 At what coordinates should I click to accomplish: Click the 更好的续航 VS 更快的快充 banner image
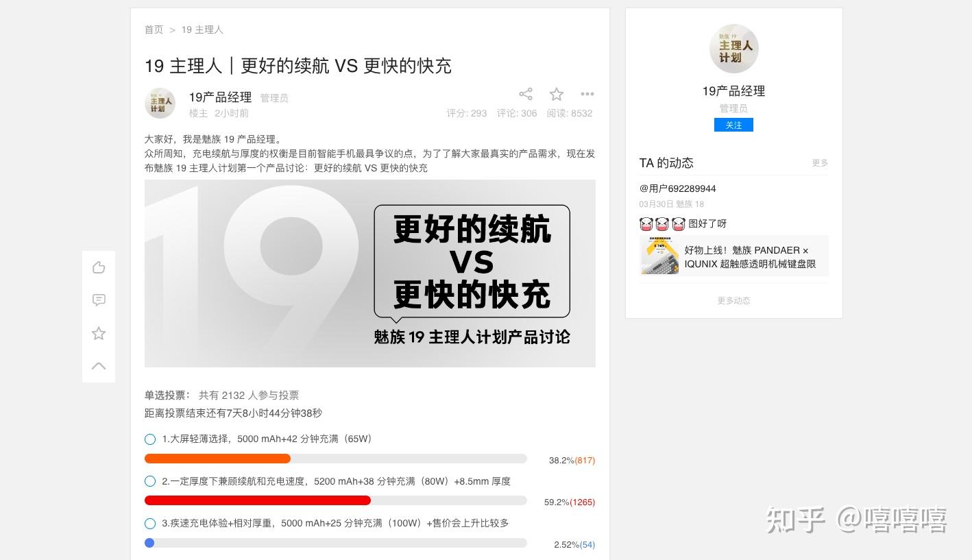click(370, 273)
